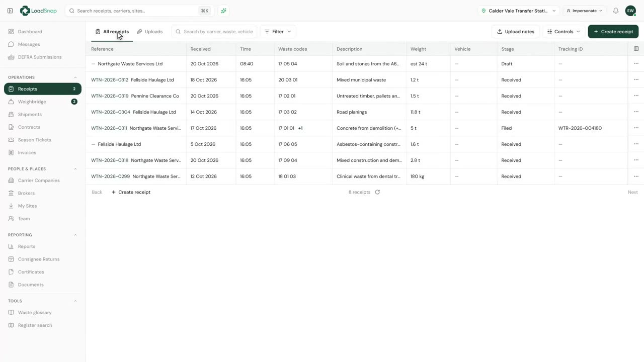The width and height of the screenshot is (644, 362).
Task: Collapse the People & Places section
Action: pos(75,169)
